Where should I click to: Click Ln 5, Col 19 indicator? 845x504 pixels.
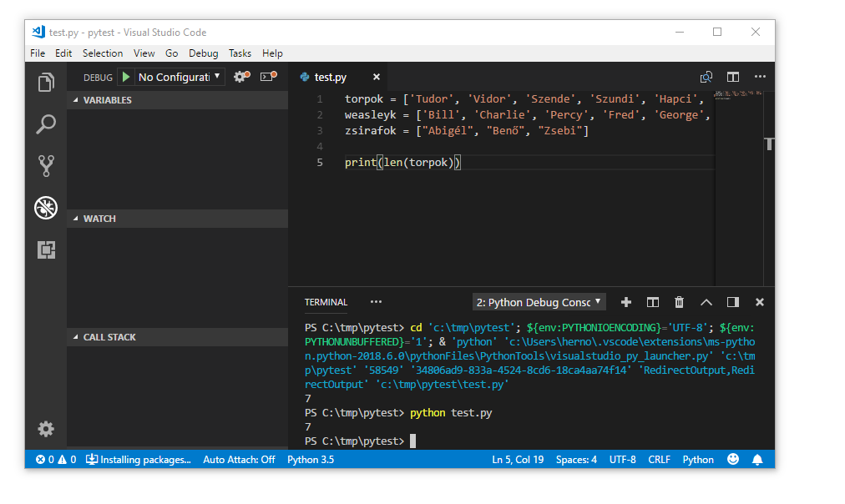[x=518, y=459]
